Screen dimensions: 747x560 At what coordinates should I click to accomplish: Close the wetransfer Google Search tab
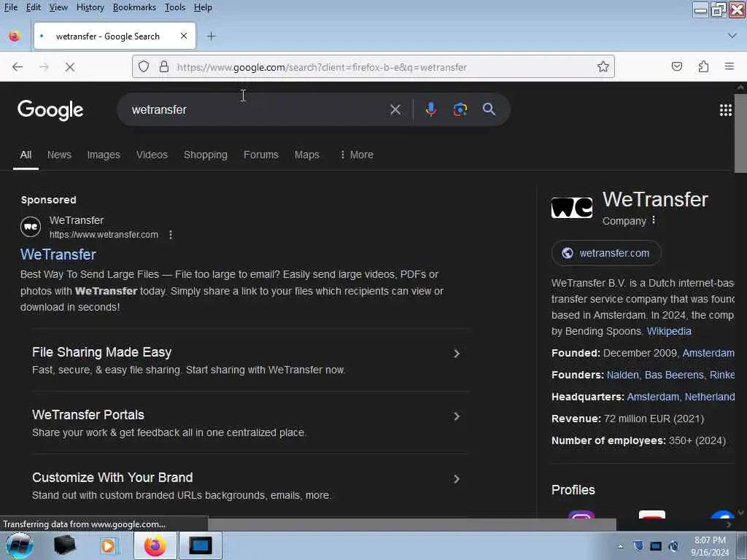184,36
